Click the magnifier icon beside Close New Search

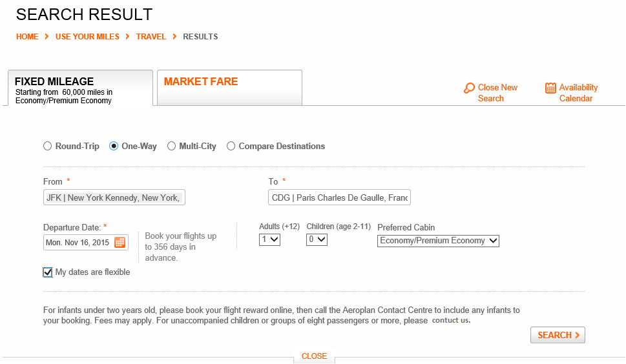[469, 88]
